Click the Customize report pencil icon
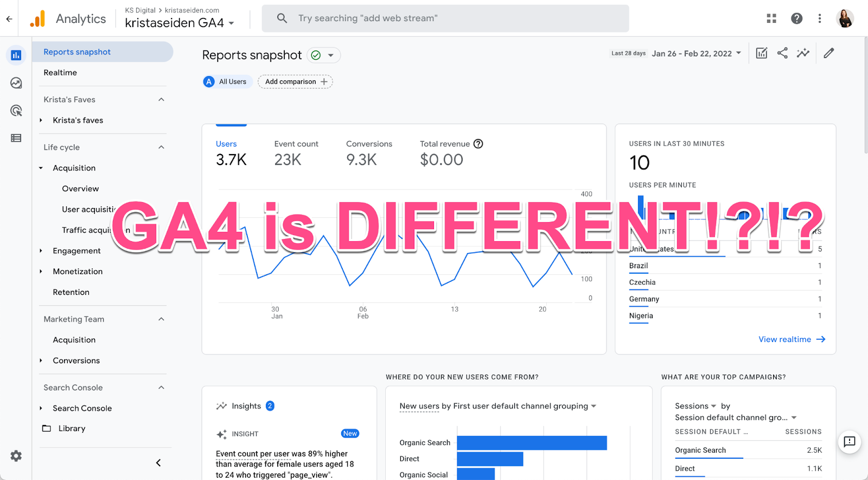The image size is (868, 480). pyautogui.click(x=828, y=53)
